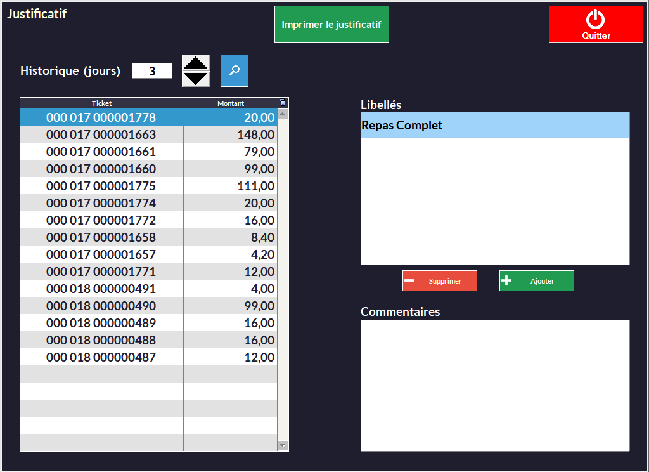Viewport: 649px width, 472px height.
Task: Increase the Historique days with up arrow
Action: pyautogui.click(x=196, y=63)
